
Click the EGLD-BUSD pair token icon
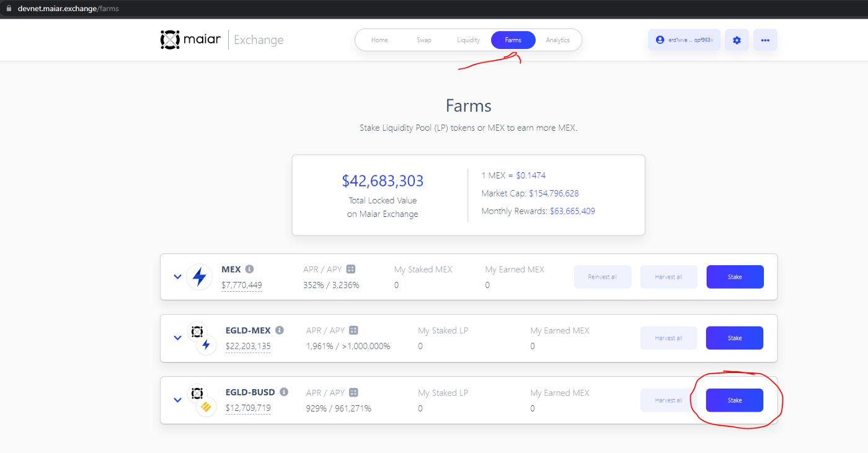(x=202, y=400)
